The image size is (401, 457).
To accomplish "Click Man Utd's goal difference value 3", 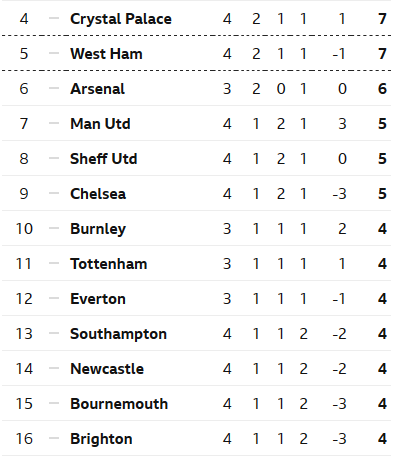I will pos(342,124).
